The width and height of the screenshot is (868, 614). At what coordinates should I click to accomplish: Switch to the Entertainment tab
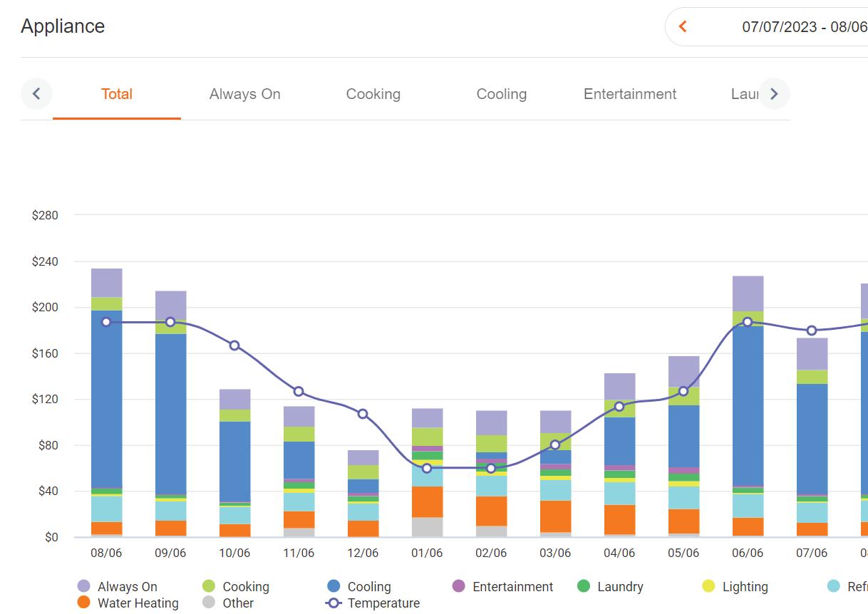[630, 94]
